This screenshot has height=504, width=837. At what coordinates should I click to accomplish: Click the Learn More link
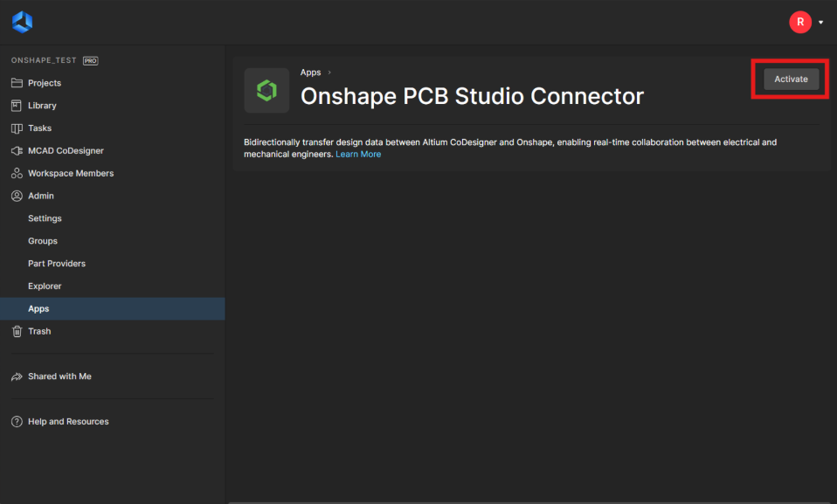pyautogui.click(x=358, y=155)
